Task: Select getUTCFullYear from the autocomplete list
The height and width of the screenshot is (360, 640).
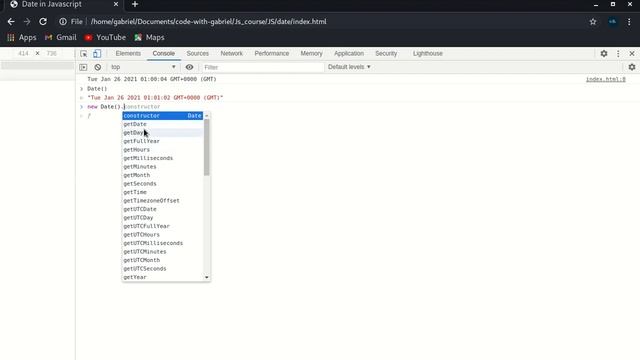Action: click(x=163, y=226)
